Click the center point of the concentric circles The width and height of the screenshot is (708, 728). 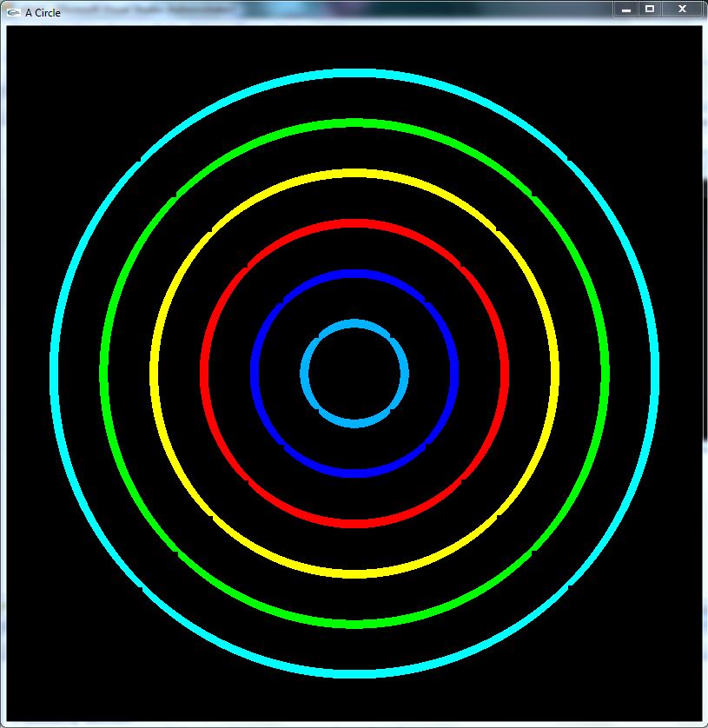354,374
